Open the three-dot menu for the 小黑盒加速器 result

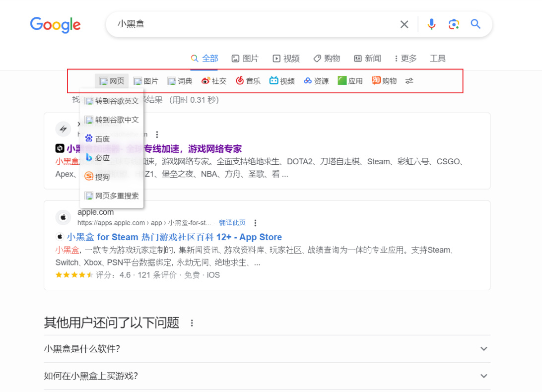tap(157, 134)
